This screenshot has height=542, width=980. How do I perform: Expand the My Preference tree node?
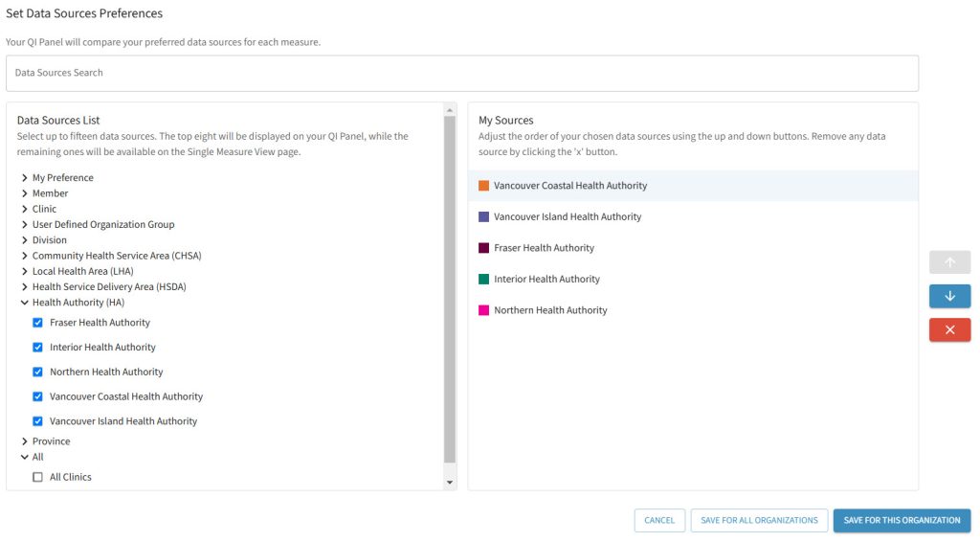click(x=25, y=178)
